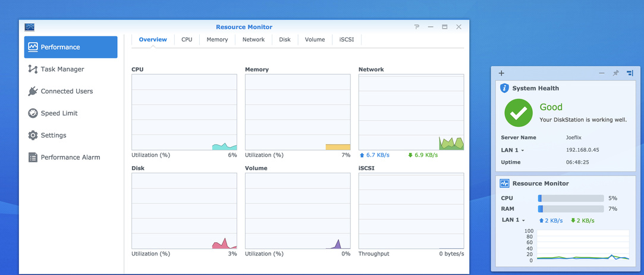Click the download arrow next to 6.9 KB/s
This screenshot has width=644, height=275.
pos(410,155)
